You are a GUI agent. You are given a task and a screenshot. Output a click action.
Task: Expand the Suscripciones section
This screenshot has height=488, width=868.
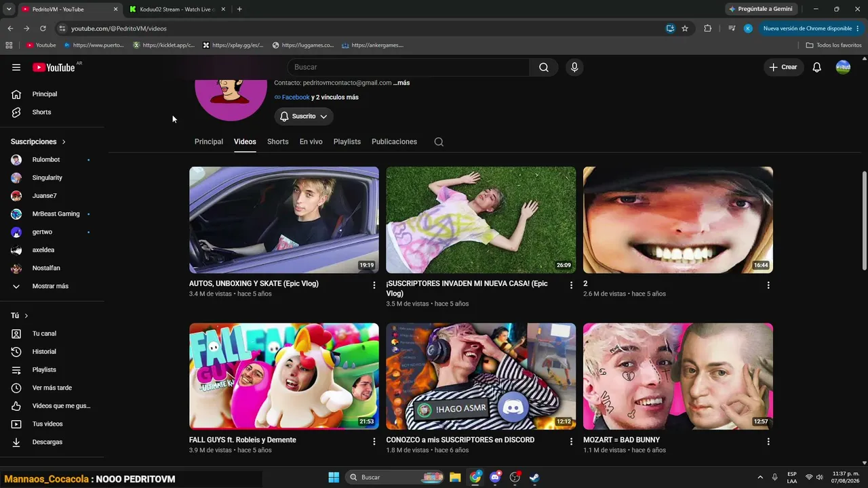39,142
